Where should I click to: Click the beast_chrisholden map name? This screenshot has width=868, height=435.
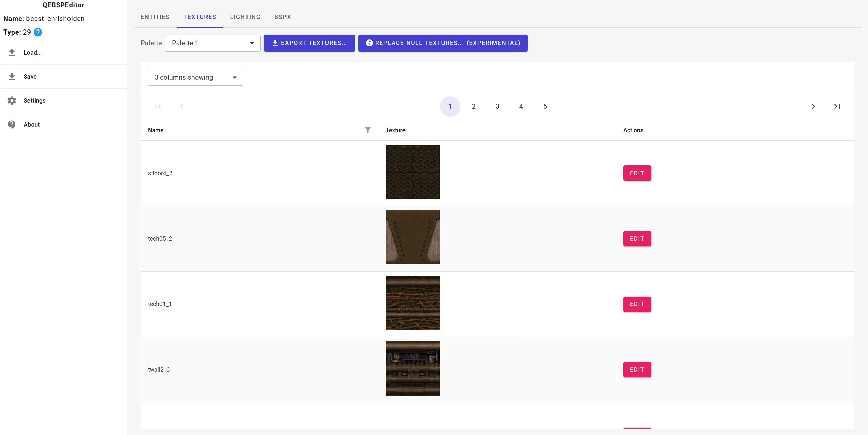(x=55, y=19)
